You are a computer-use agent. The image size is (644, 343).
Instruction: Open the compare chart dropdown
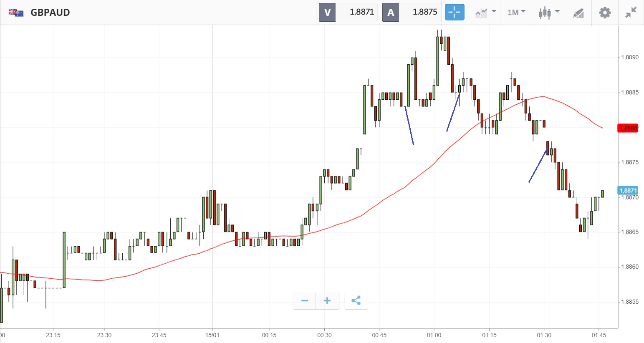point(485,13)
